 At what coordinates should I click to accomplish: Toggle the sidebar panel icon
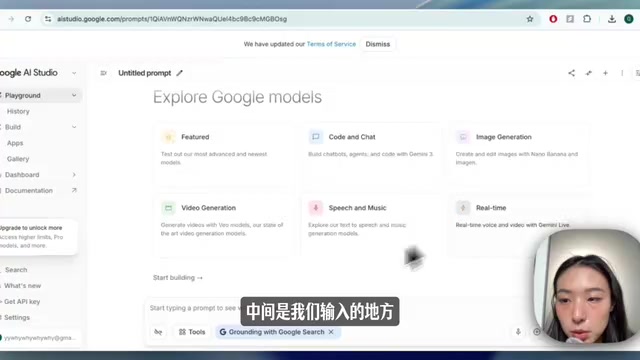click(103, 73)
